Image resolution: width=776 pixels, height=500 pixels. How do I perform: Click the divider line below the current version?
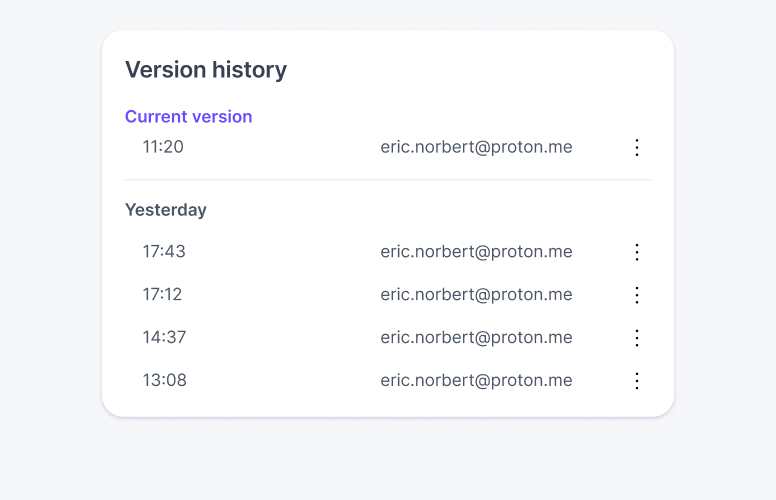(388, 180)
